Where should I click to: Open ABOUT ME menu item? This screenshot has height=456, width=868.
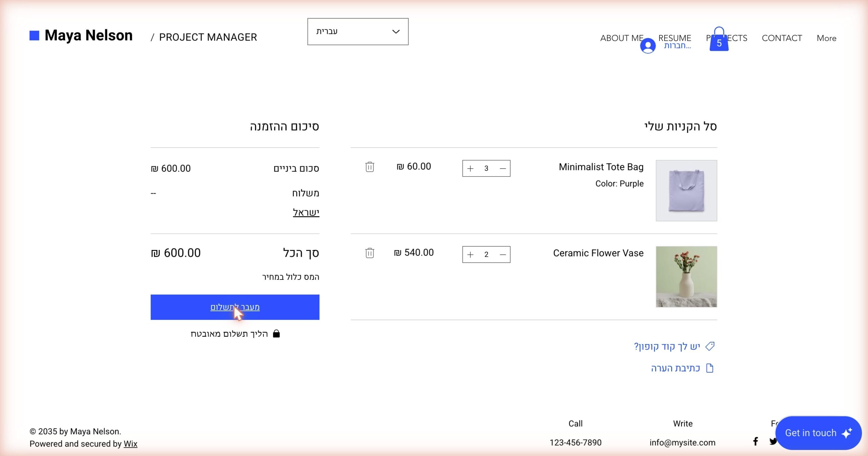pyautogui.click(x=622, y=38)
